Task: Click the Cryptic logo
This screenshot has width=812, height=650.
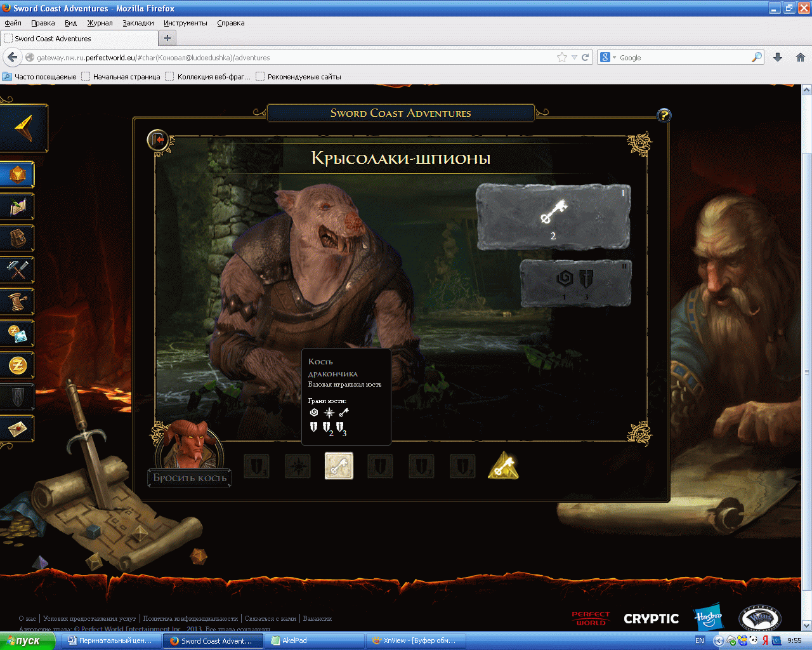Action: (652, 618)
